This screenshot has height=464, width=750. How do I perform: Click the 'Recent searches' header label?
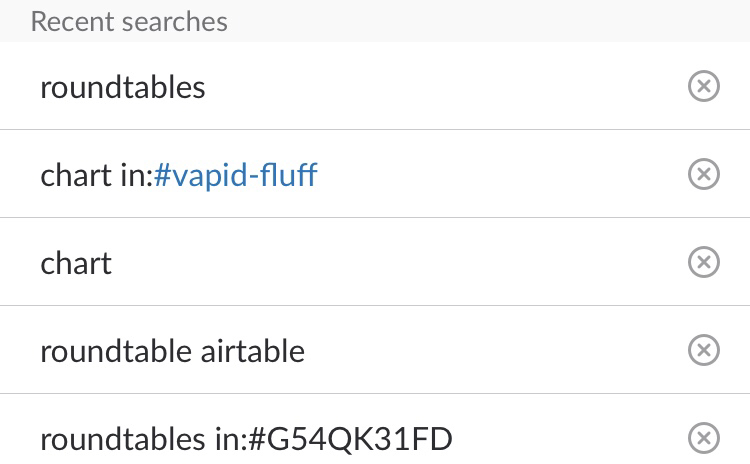pyautogui.click(x=129, y=22)
